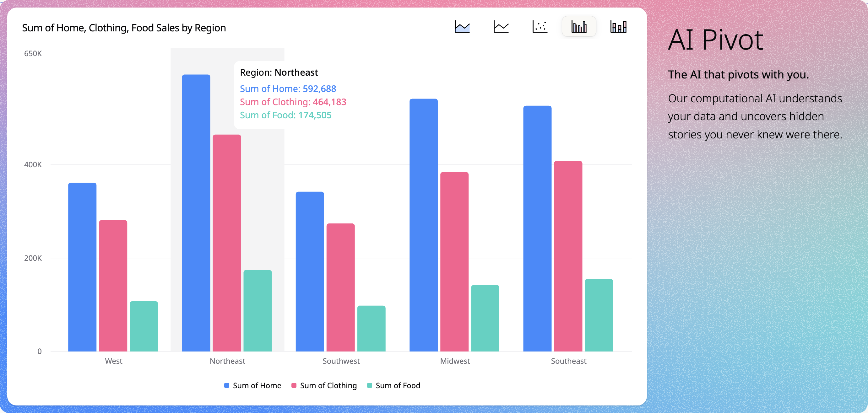Select the grouped bar chart icon

pyautogui.click(x=579, y=27)
